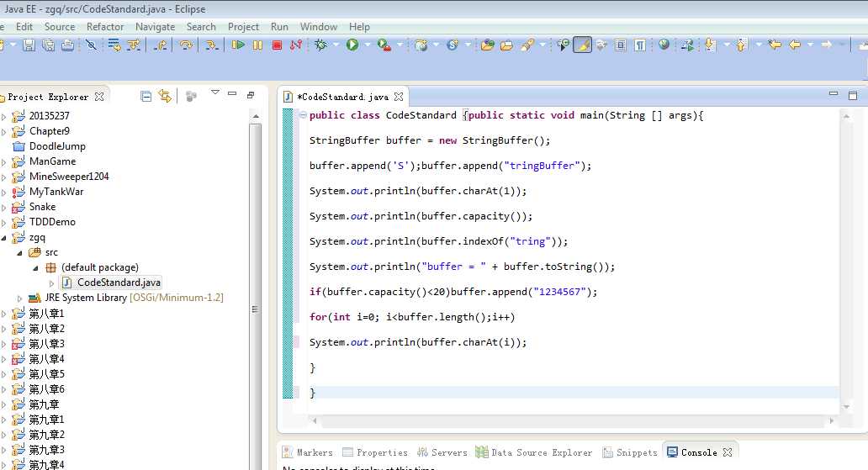Screen dimensions: 868x470
Task: Toggle the method fold marker at line one
Action: (303, 115)
